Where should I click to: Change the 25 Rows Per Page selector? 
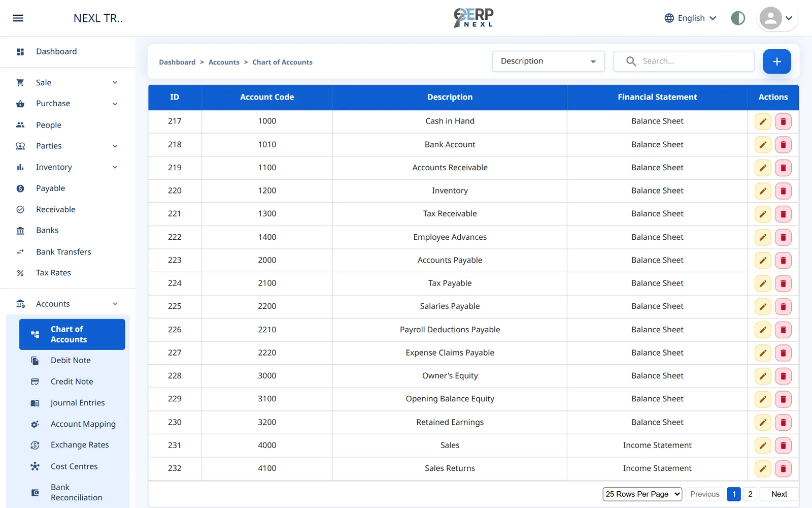[642, 494]
